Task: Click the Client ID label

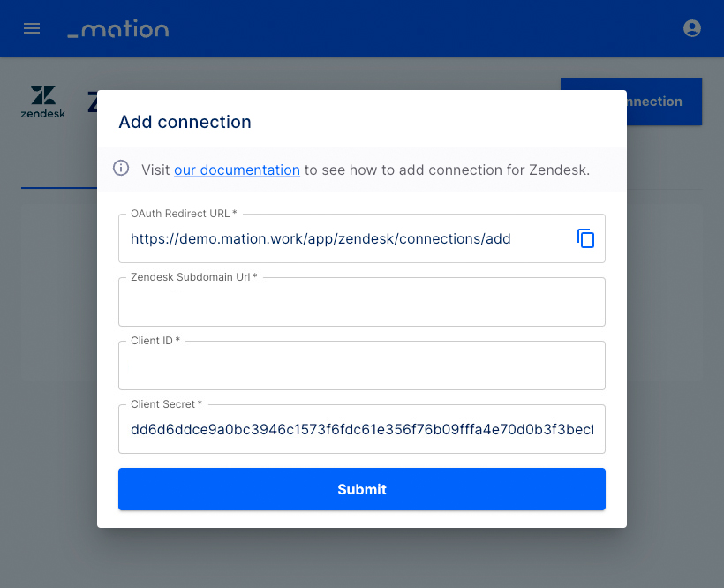Action: pos(155,341)
